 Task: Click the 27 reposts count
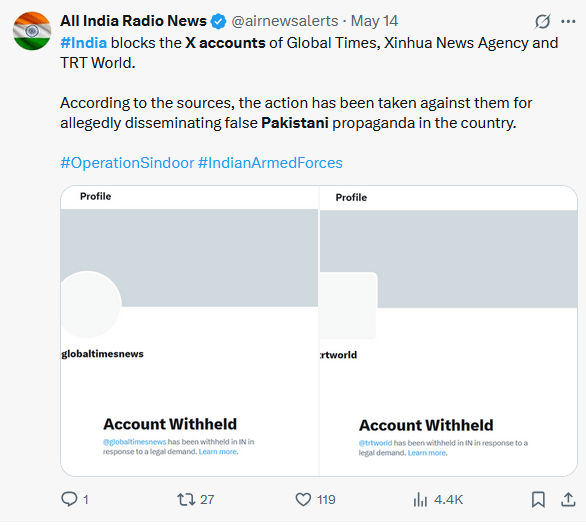click(x=207, y=500)
